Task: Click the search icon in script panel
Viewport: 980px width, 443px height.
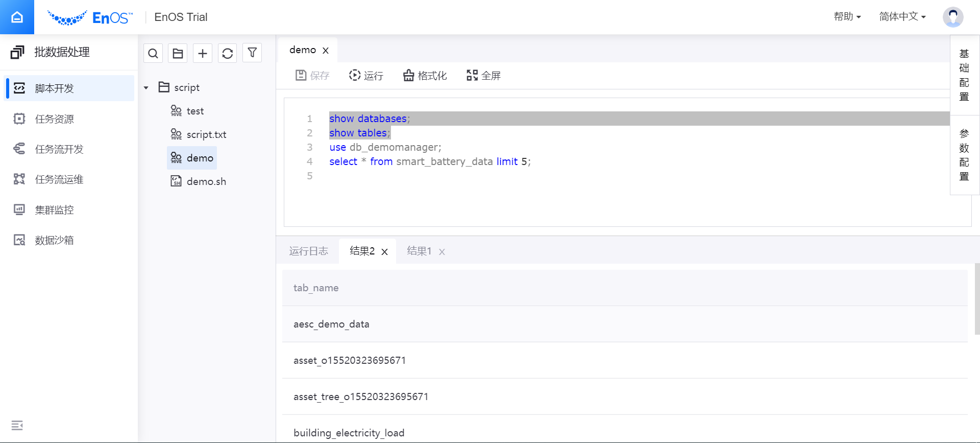Action: click(x=153, y=53)
